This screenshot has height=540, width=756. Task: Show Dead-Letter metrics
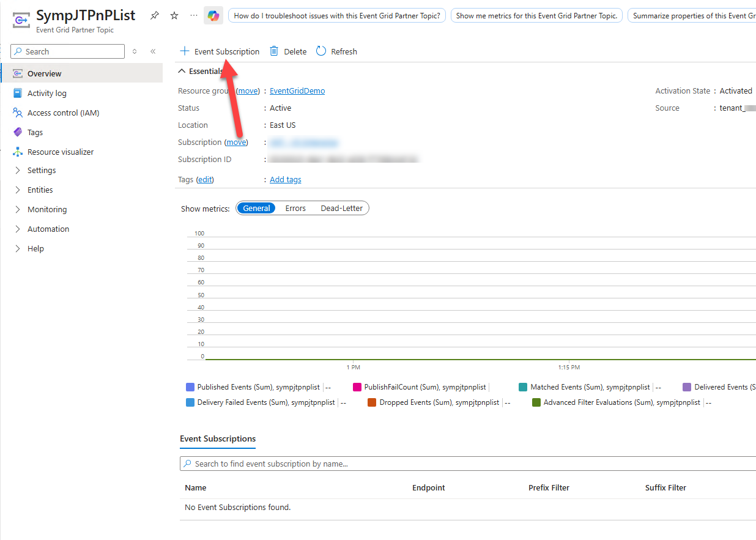(341, 208)
